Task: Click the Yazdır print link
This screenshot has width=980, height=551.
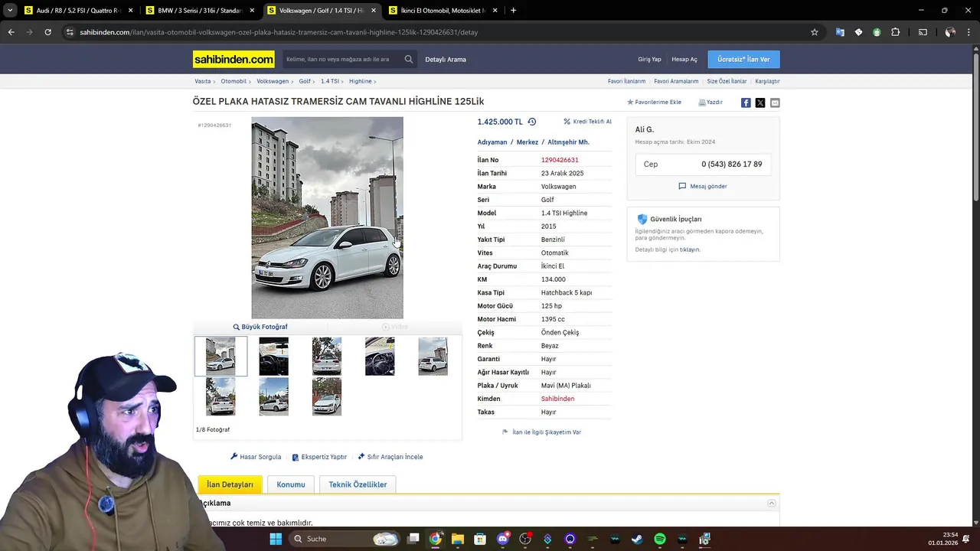Action: (x=710, y=102)
